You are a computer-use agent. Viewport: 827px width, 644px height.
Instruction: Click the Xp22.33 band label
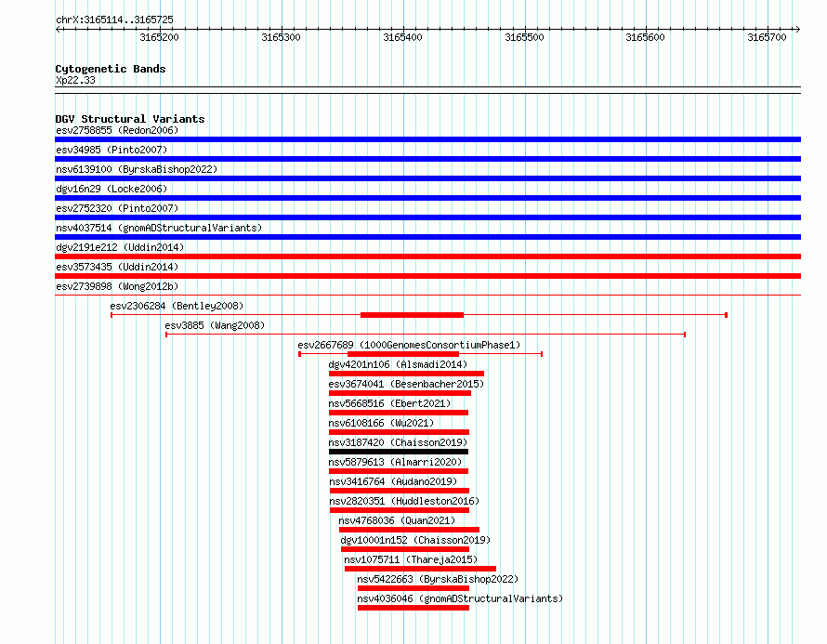(x=75, y=80)
